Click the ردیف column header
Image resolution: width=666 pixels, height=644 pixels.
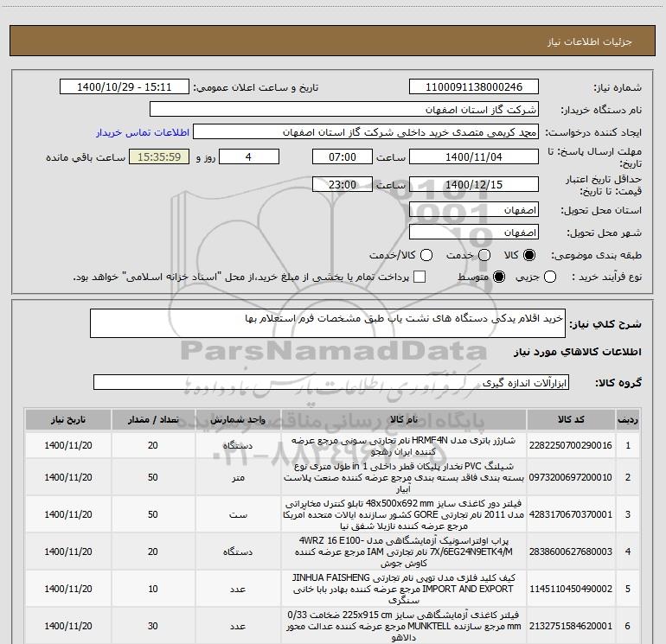(x=628, y=419)
